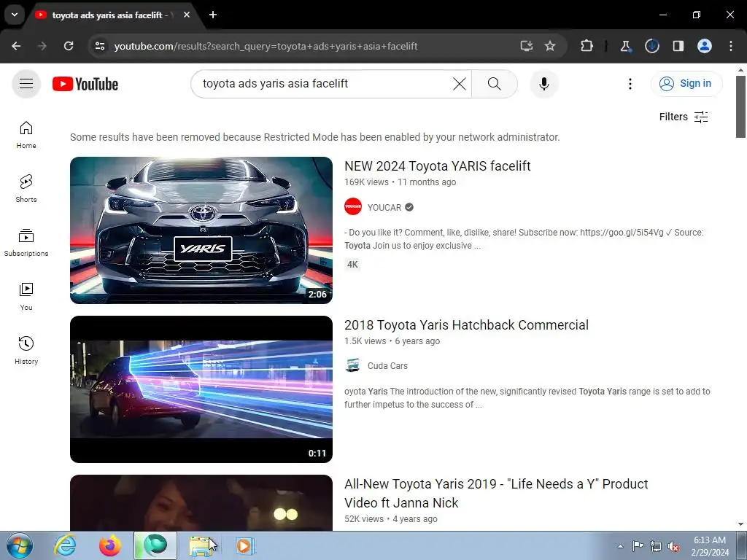Screen dimensions: 747x560
Task: Click '1.5K views' text on second result
Action: pyautogui.click(x=365, y=341)
